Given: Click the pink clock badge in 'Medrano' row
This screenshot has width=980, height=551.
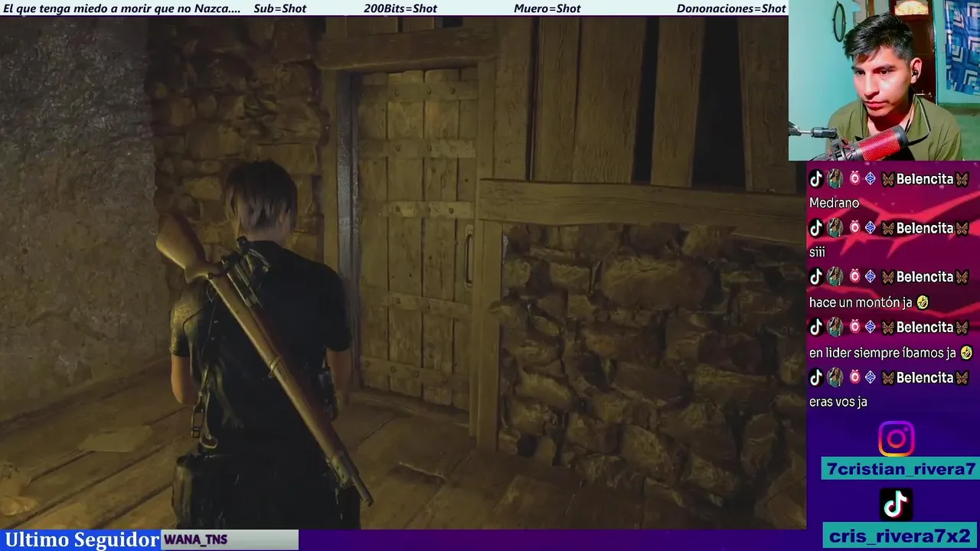Looking at the screenshot, I should click(x=854, y=179).
